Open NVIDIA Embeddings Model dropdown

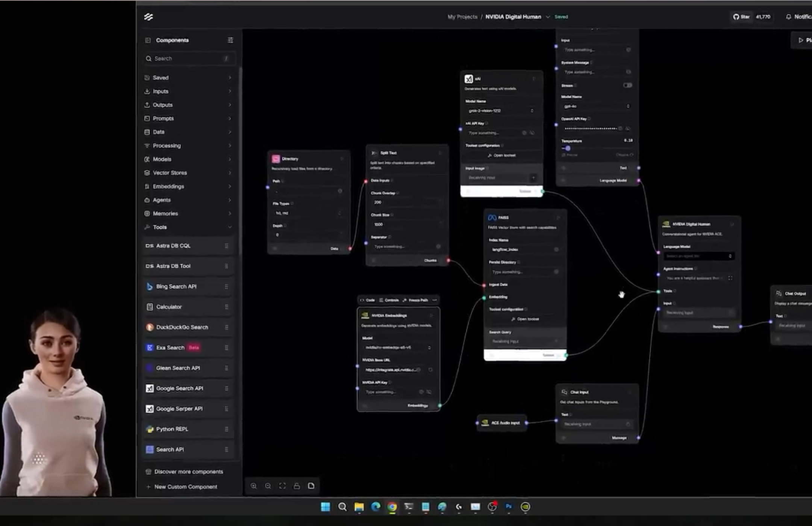398,348
